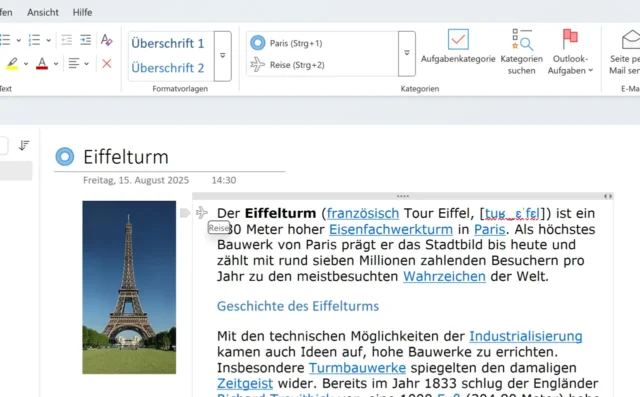Open highlight color dropdown arrow

tap(26, 64)
